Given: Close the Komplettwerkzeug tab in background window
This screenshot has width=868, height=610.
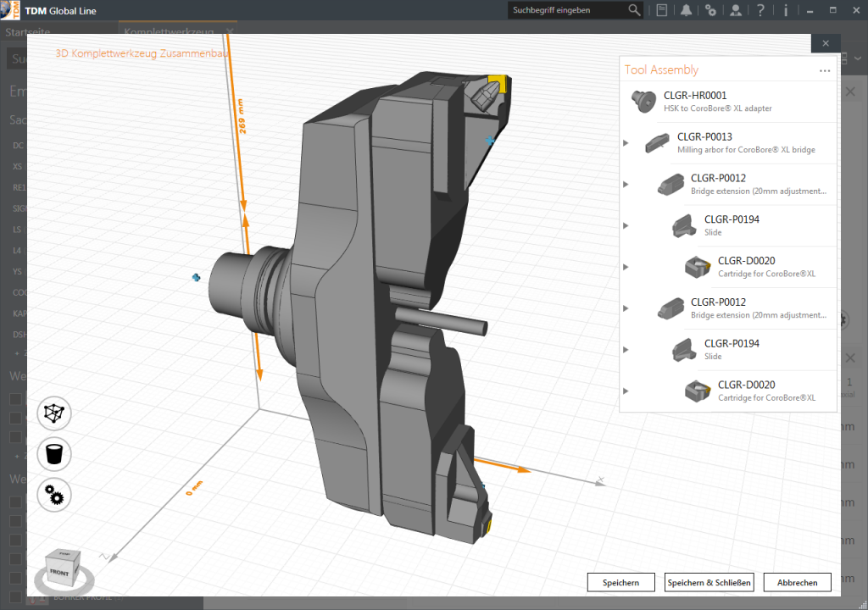Looking at the screenshot, I should 230,31.
